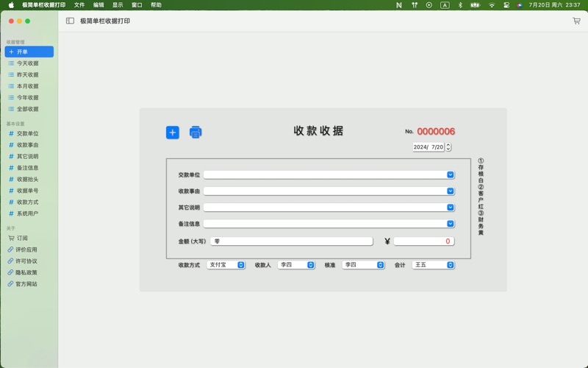Open the 文件 menu
588x368 pixels.
79,5
